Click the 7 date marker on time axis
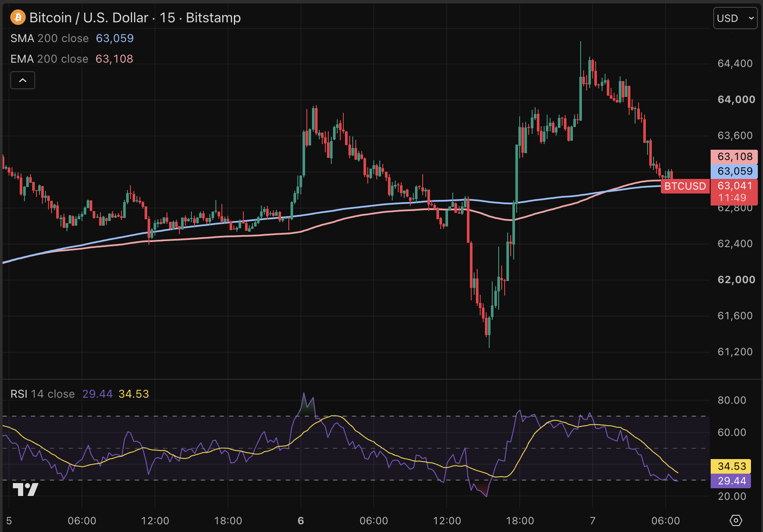Screen dimensions: 763x532 tap(593, 521)
